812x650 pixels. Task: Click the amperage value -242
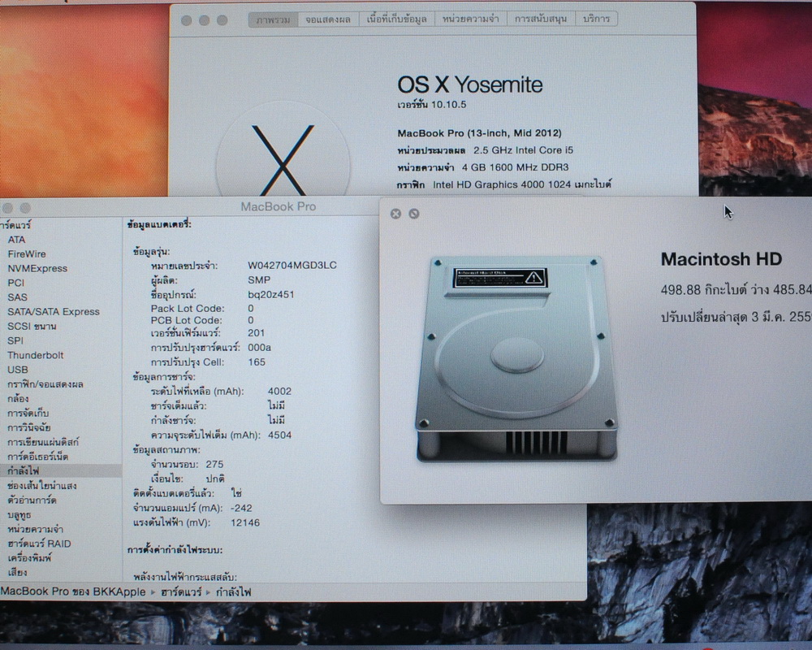(241, 508)
